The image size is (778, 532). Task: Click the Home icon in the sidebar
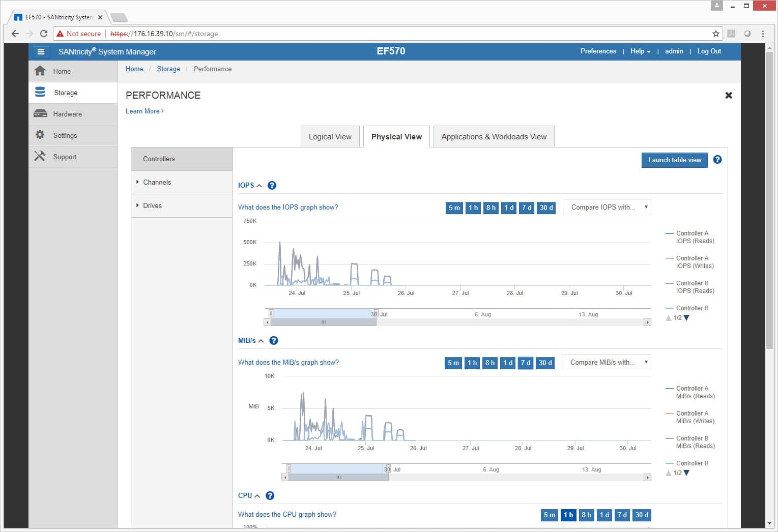40,71
